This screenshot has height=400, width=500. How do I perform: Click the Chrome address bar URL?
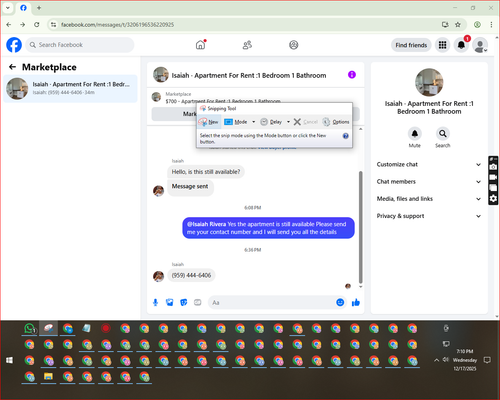[117, 25]
